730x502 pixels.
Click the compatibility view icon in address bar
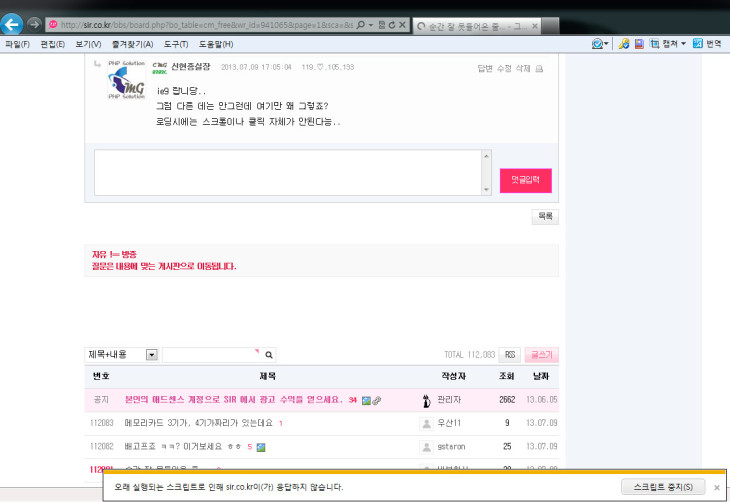(381, 25)
